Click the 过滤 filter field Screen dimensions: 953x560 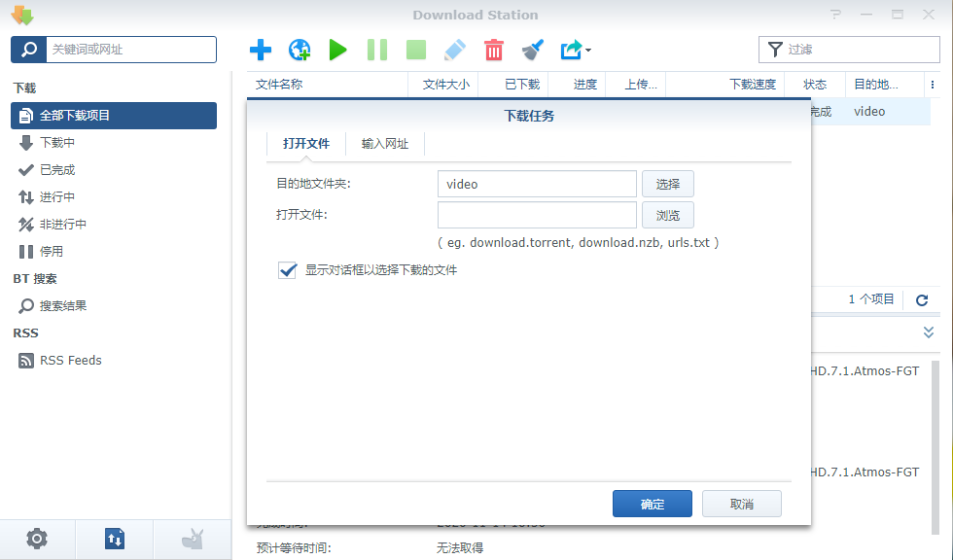pyautogui.click(x=849, y=50)
